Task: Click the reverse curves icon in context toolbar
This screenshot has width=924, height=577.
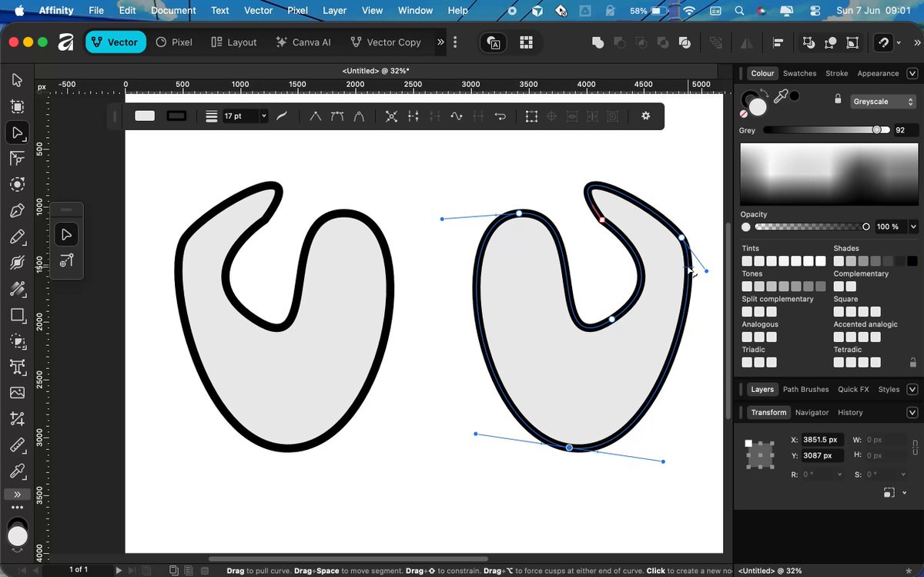Action: 500,116
